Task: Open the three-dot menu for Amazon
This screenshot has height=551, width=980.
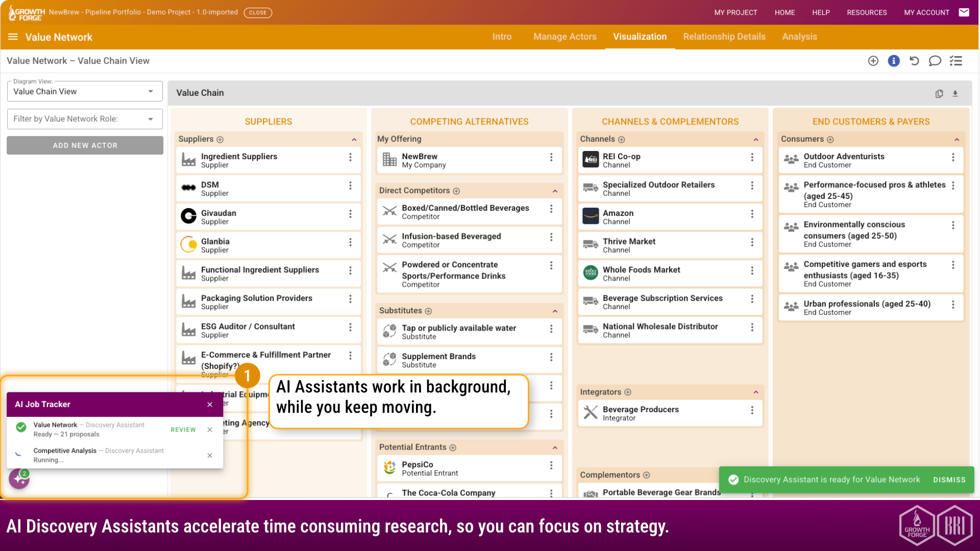Action: (x=752, y=214)
